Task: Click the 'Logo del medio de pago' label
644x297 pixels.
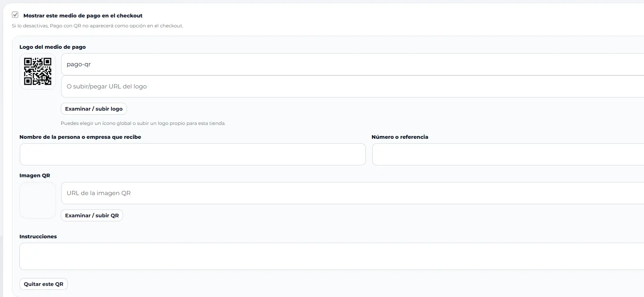Action: [52, 47]
